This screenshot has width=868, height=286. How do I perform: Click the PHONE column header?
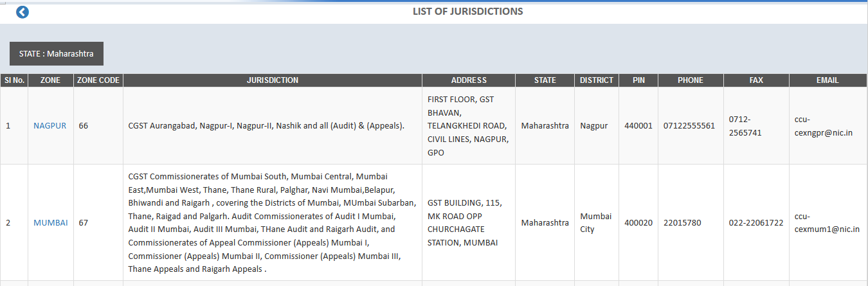coord(690,80)
